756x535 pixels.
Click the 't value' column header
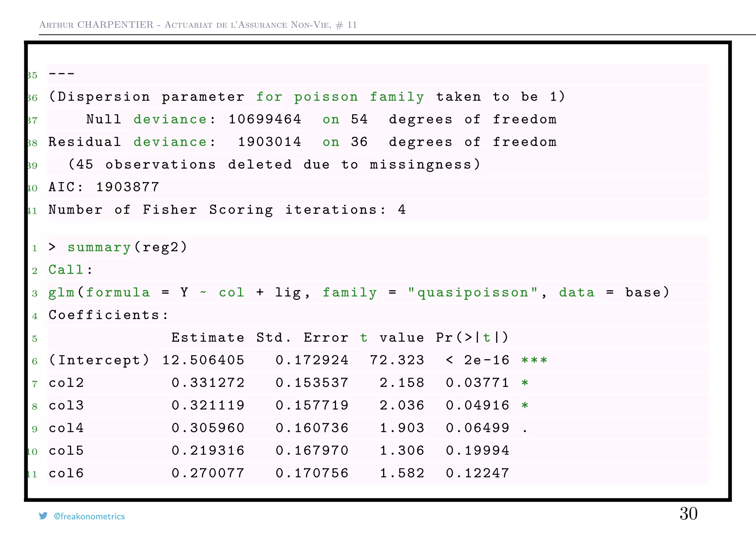392,338
